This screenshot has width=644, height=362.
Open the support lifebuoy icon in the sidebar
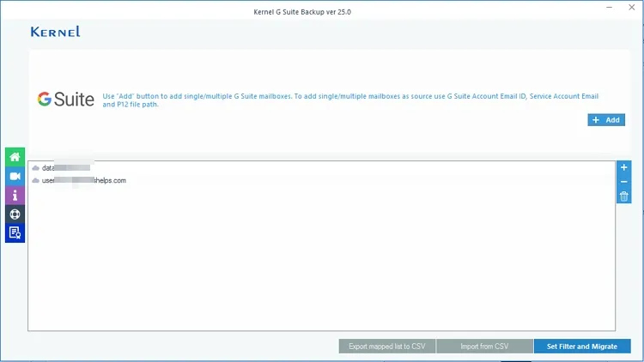click(x=15, y=214)
